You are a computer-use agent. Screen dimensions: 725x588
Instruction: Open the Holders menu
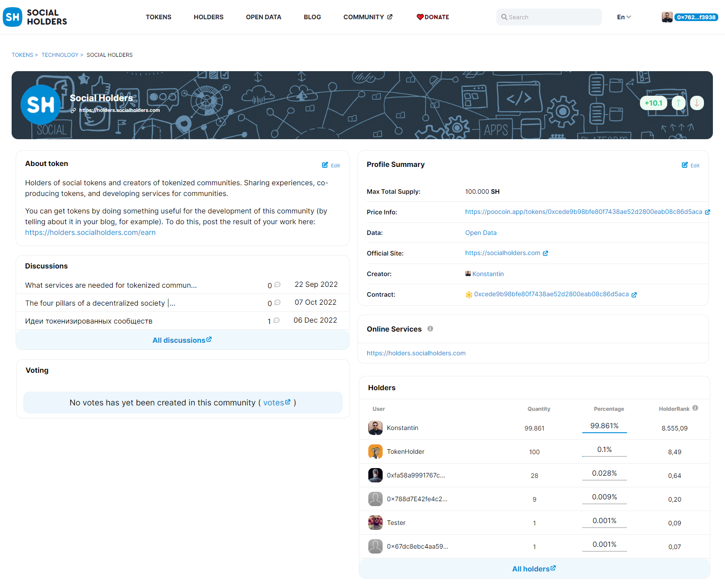click(209, 17)
